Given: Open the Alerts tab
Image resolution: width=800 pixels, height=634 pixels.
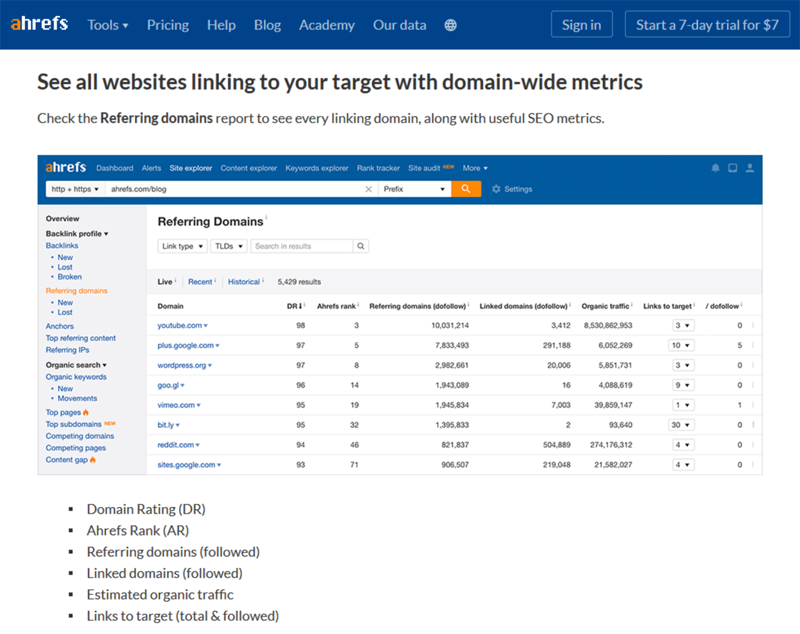Looking at the screenshot, I should click(151, 168).
